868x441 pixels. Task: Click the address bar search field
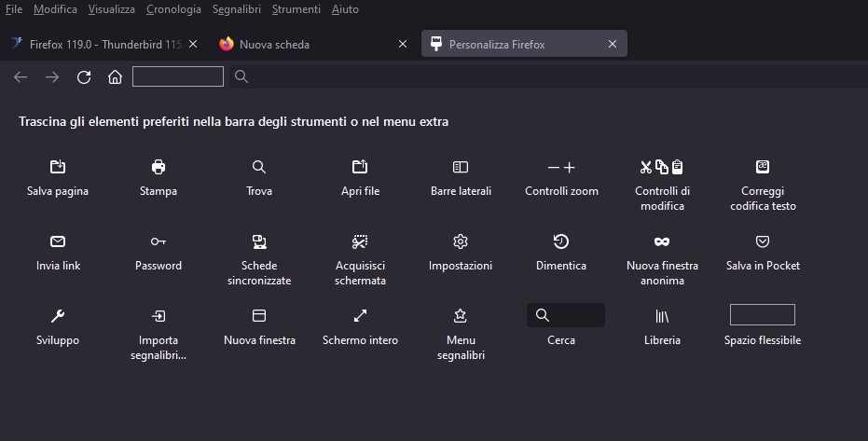[548, 76]
